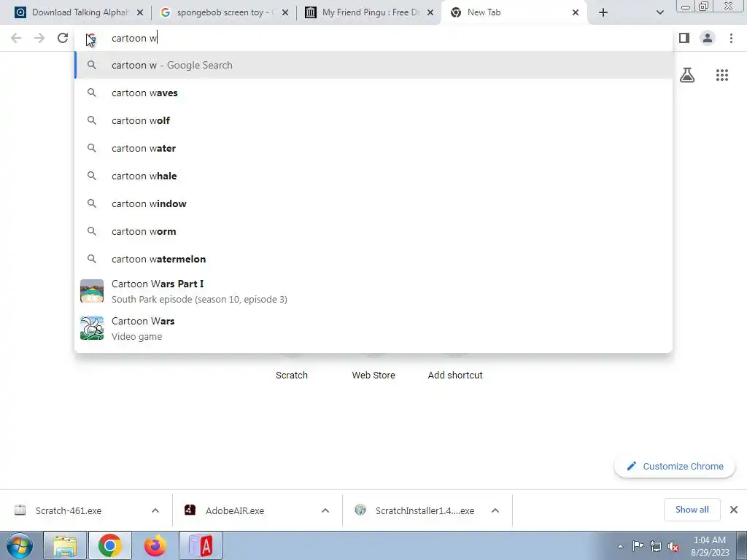Screen dimensions: 747x560
Task: Choose the cartoon waves suggestion
Action: [x=373, y=93]
